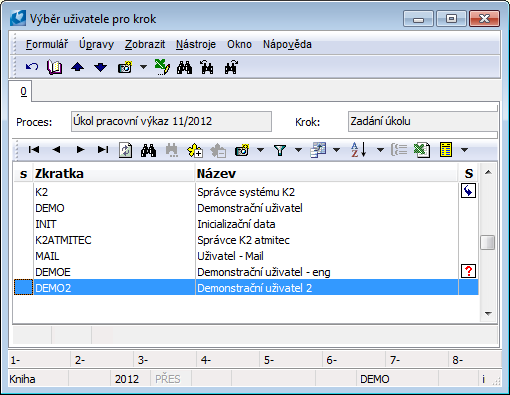Click the yellow columns settings icon

coord(446,150)
